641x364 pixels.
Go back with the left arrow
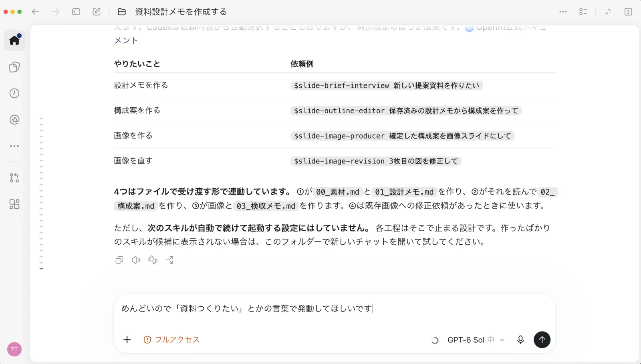click(x=35, y=12)
